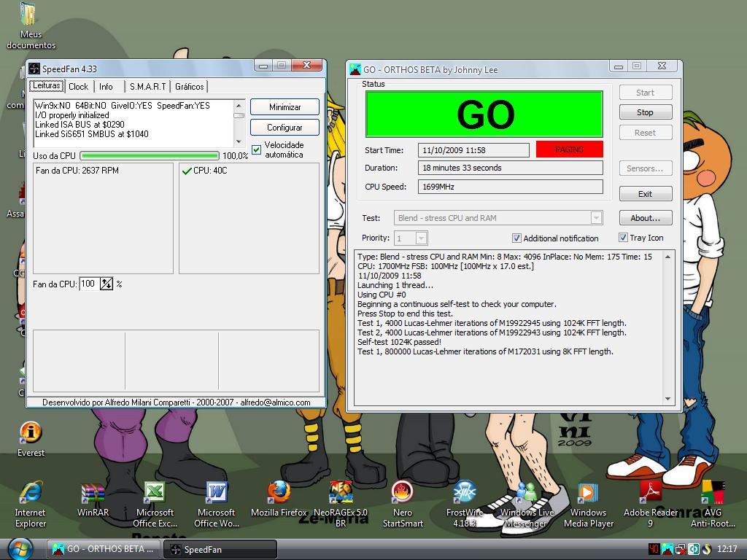Open the Priority dropdown in ORTHOS

[x=421, y=238]
